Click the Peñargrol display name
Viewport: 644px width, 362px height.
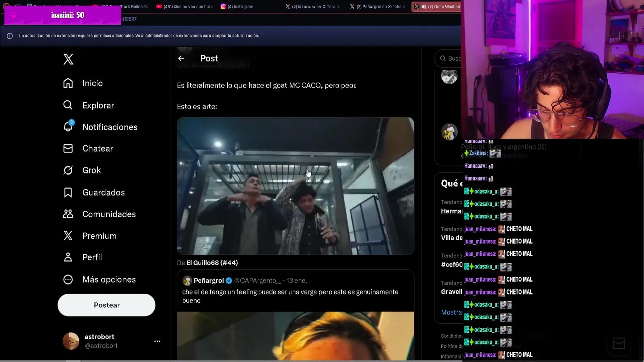pos(209,281)
